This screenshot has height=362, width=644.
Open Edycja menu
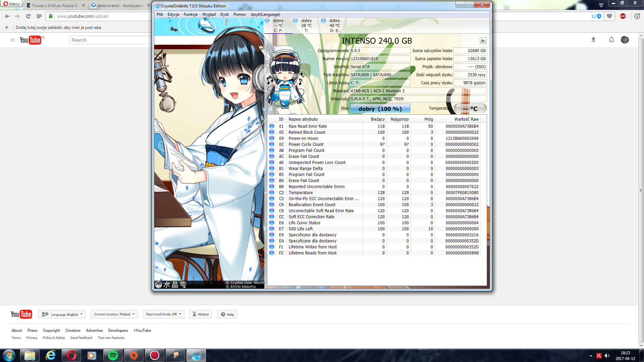click(173, 14)
